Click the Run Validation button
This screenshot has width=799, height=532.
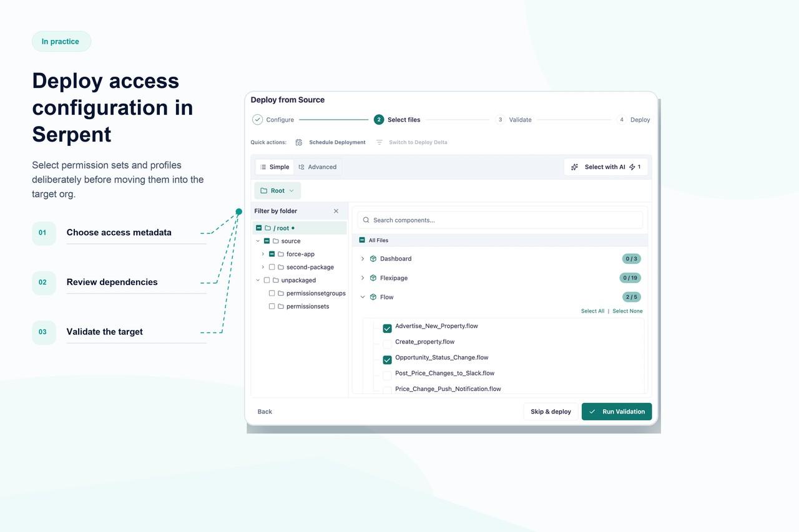pyautogui.click(x=617, y=412)
